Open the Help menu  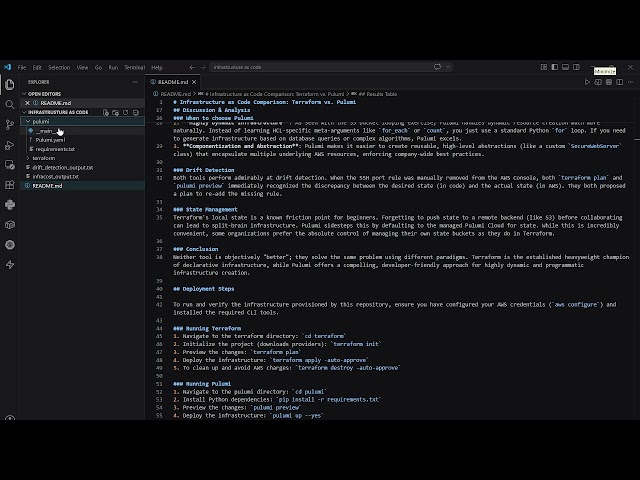pyautogui.click(x=157, y=67)
